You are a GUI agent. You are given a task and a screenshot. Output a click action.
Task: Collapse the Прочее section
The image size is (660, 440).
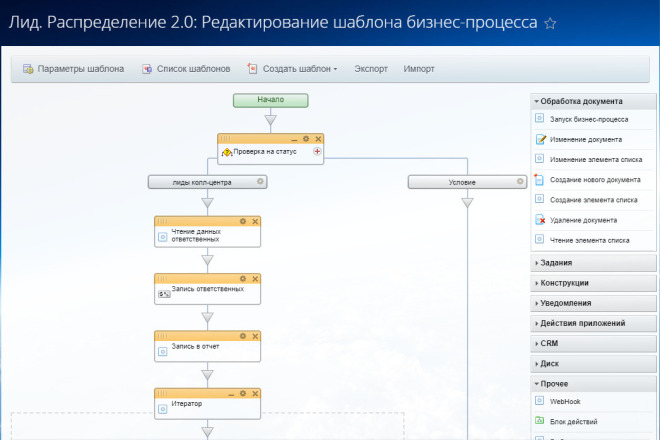pyautogui.click(x=593, y=384)
